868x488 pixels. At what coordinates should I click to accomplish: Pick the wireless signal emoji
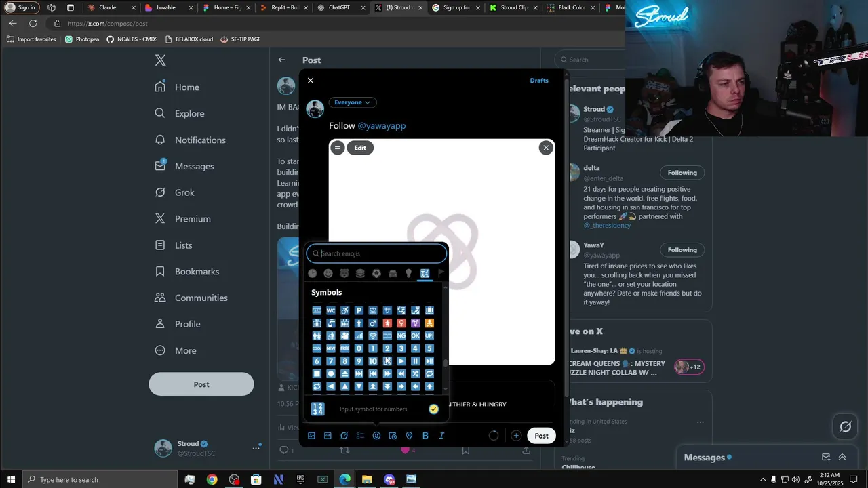(x=373, y=335)
